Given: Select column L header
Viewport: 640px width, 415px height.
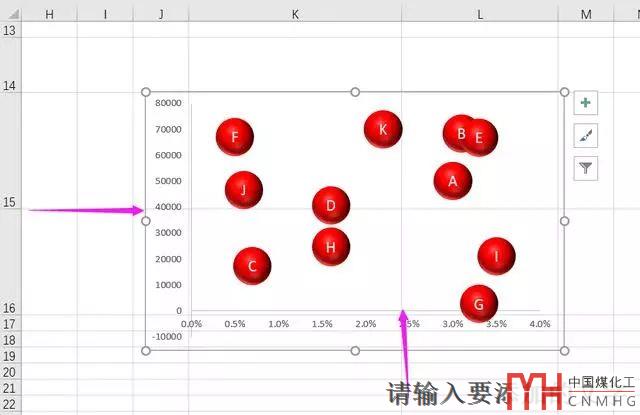Looking at the screenshot, I should coord(480,14).
